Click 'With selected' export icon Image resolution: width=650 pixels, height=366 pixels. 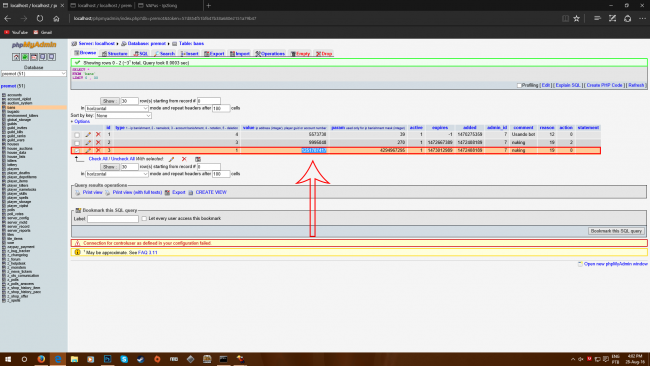pyautogui.click(x=198, y=159)
